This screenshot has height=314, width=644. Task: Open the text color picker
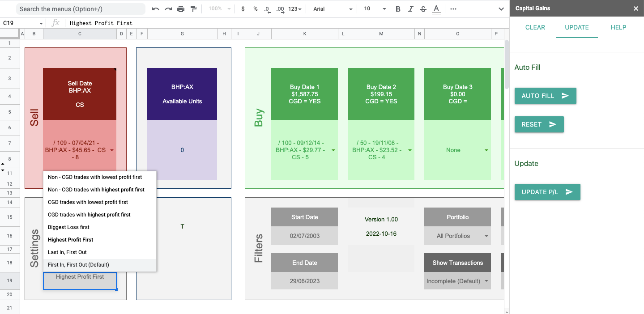436,9
